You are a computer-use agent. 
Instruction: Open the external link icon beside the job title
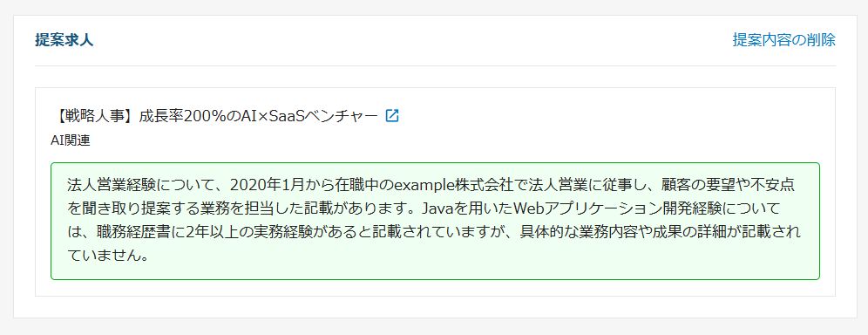392,116
